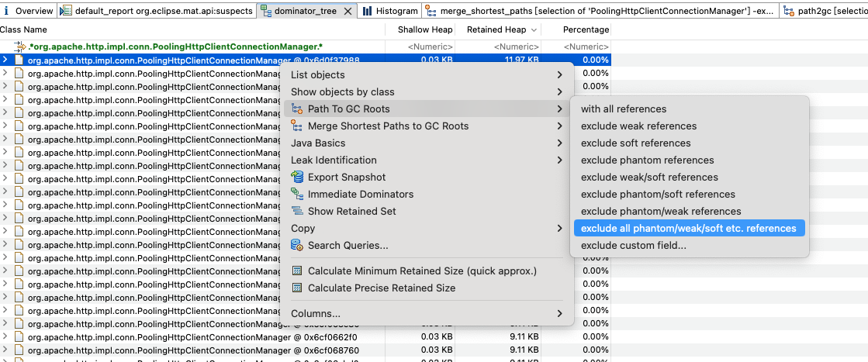Sort by Retained Heap column header
Screen dimensions: 868x362
499,29
